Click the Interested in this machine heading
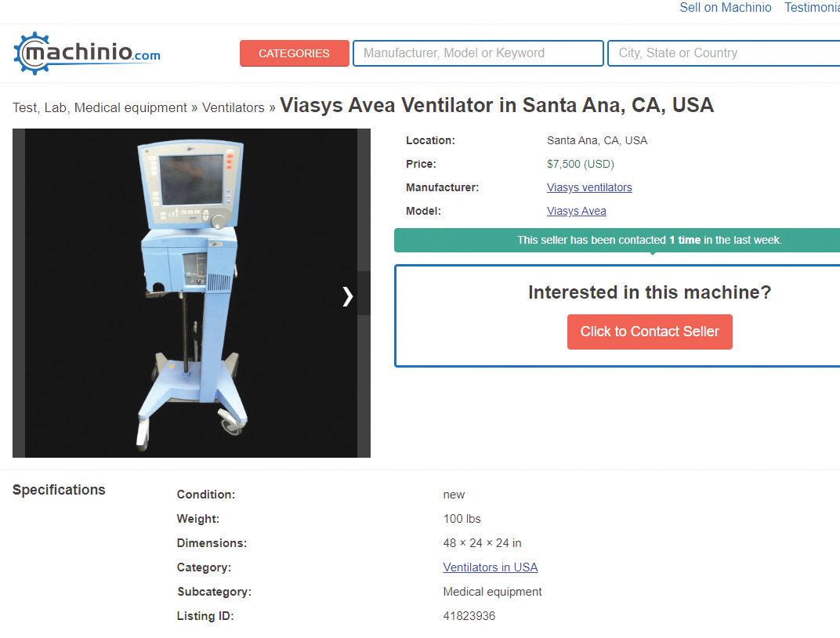840x638 pixels. coord(650,292)
